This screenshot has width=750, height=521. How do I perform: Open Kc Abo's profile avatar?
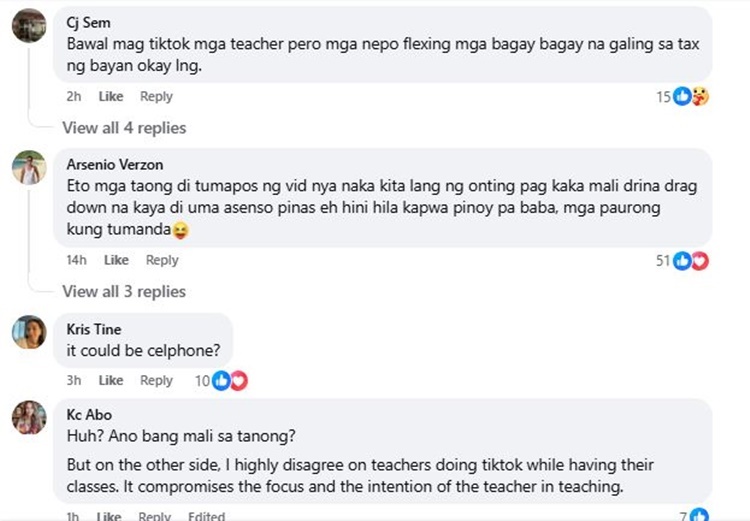coord(29,417)
